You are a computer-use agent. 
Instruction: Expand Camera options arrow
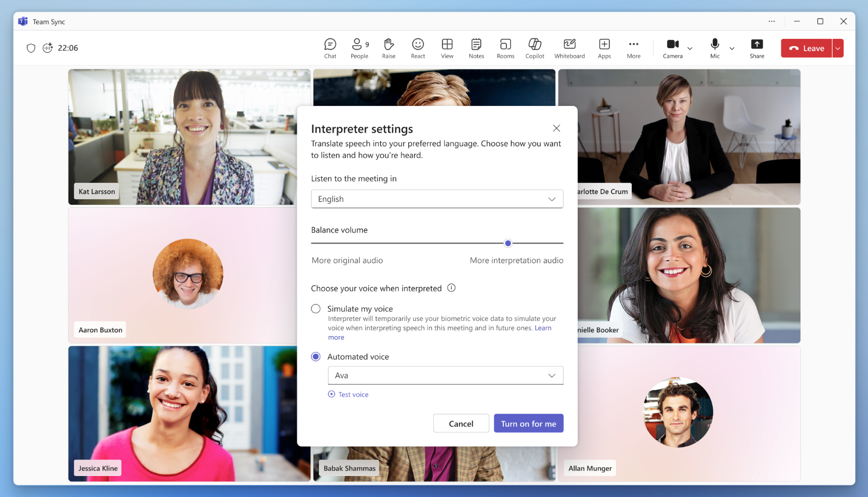click(690, 49)
